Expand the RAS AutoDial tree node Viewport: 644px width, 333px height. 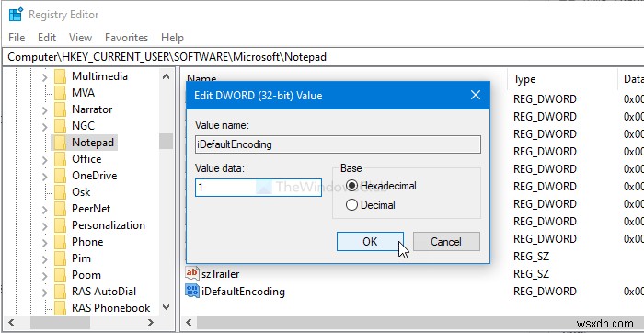[45, 292]
